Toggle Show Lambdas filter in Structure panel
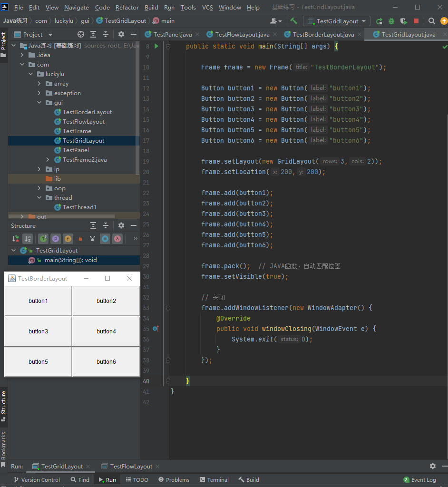The height and width of the screenshot is (487, 448). [x=117, y=238]
